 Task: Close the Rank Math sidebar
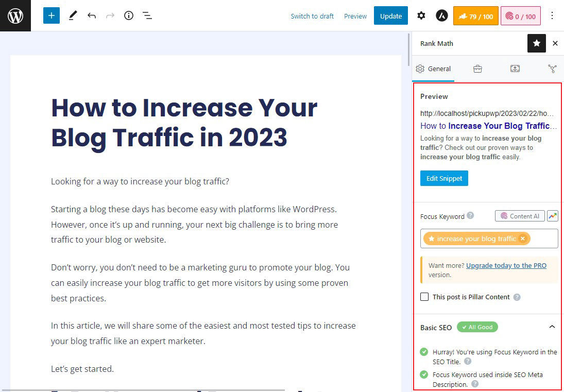[x=555, y=43]
